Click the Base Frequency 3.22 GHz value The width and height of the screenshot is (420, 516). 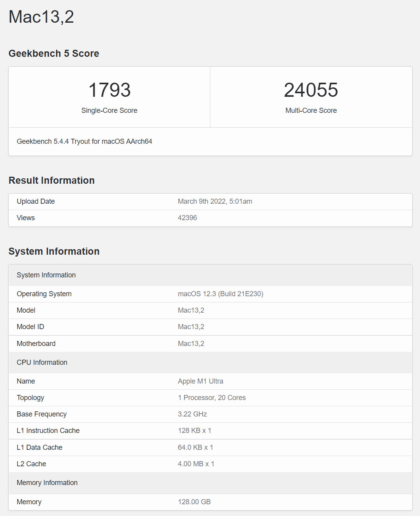192,414
